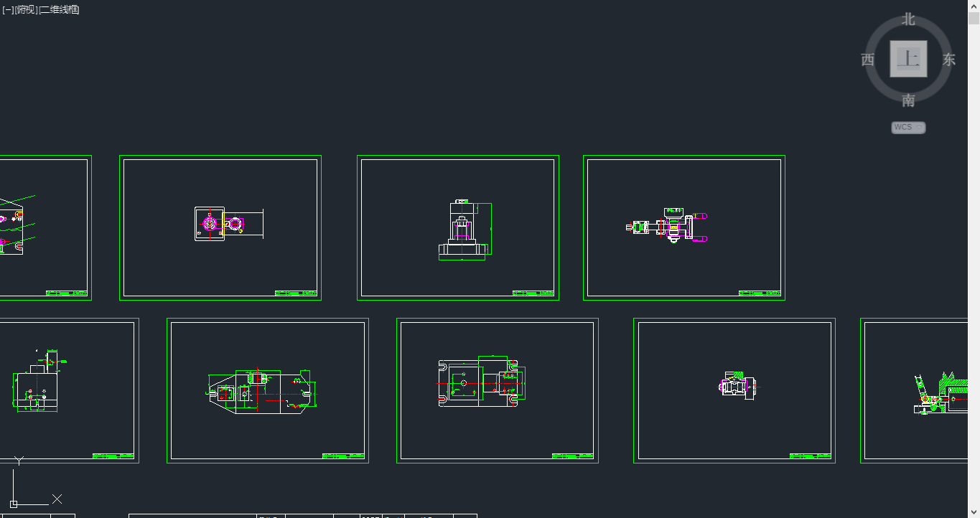Screen dimensions: 980x518
Task: Select the UCS origin icon
Action: [x=14, y=504]
